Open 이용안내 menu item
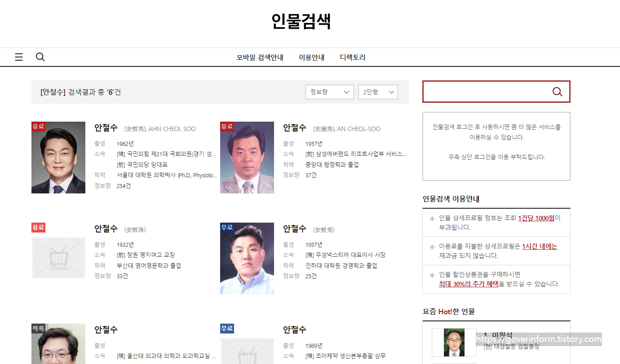620x364 pixels. pos(312,57)
